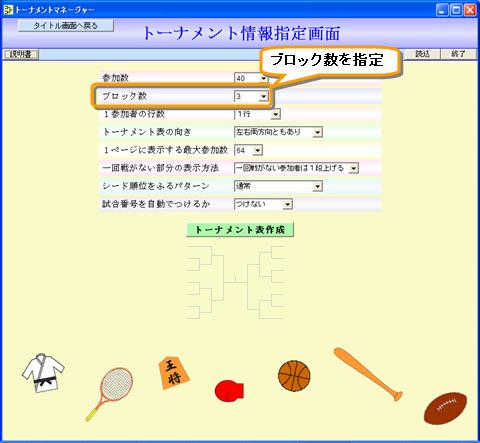Click the トーナメント表作成 button

pos(240,230)
